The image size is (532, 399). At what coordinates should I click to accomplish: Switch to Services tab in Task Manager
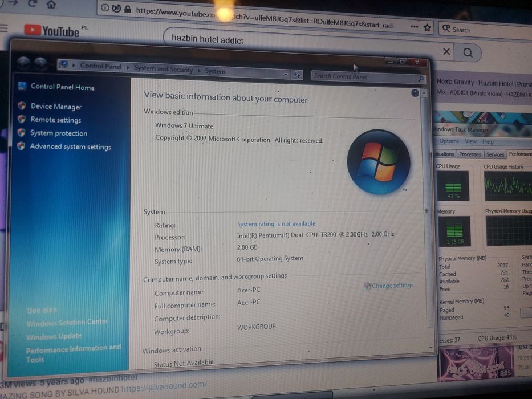click(x=495, y=154)
